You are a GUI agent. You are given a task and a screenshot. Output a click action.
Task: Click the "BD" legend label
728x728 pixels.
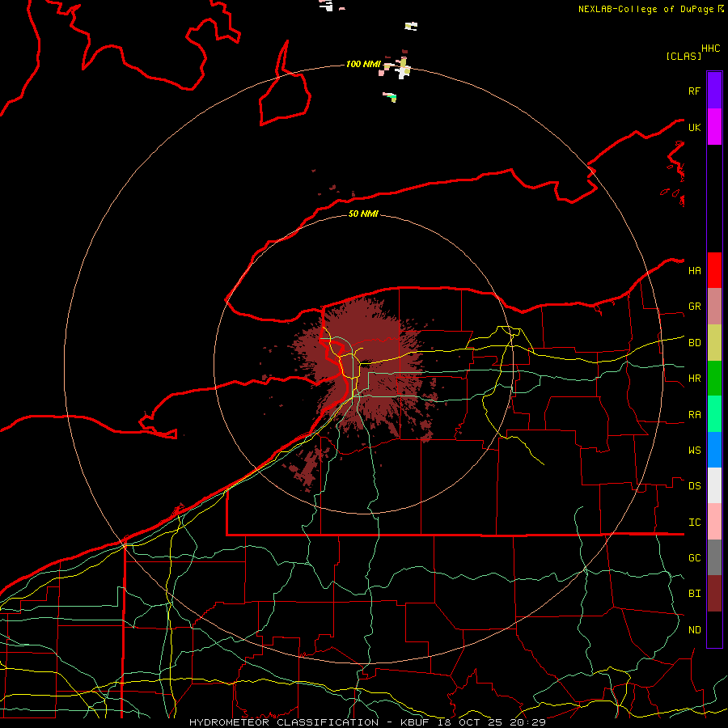tap(694, 343)
